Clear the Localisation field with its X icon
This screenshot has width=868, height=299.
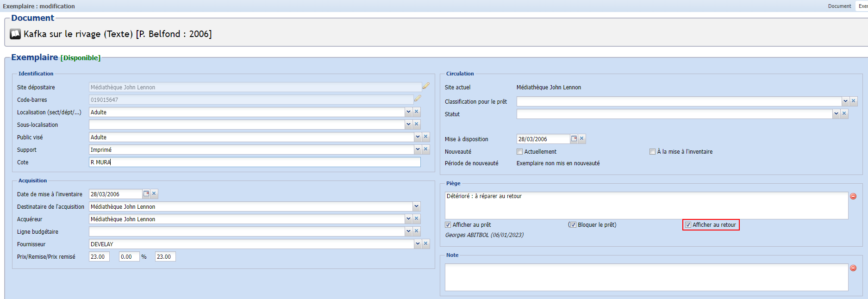tap(417, 112)
